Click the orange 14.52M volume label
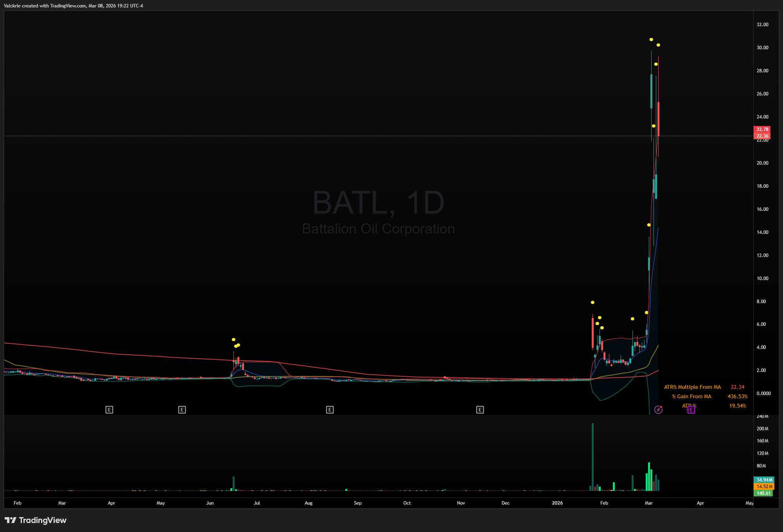783x532 pixels. click(x=764, y=487)
